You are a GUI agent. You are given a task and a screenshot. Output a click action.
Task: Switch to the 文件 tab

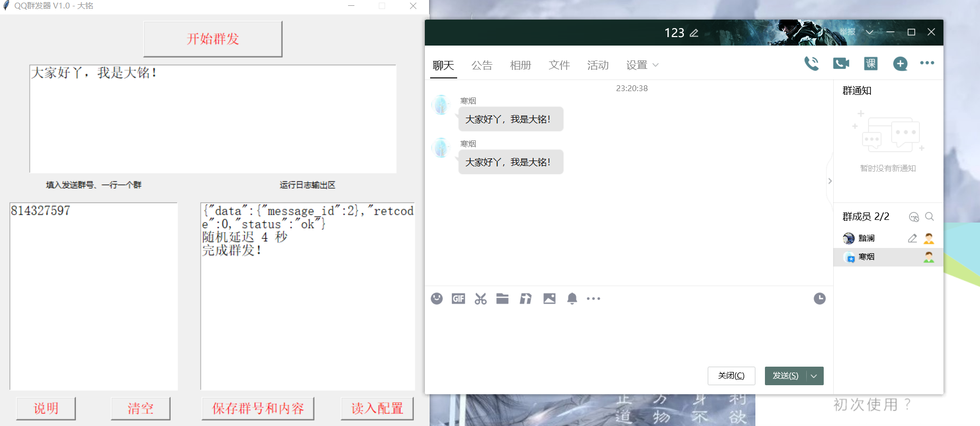point(559,65)
